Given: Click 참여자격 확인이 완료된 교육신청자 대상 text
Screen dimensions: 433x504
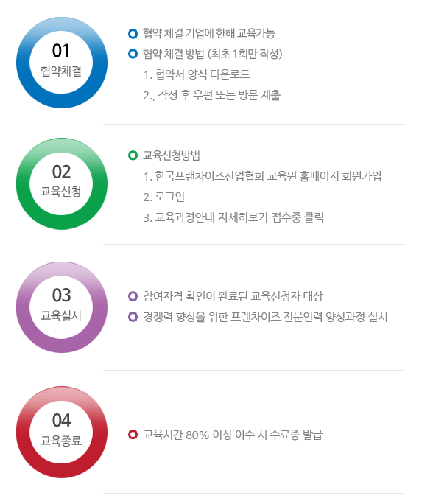Looking at the screenshot, I should point(233,296).
